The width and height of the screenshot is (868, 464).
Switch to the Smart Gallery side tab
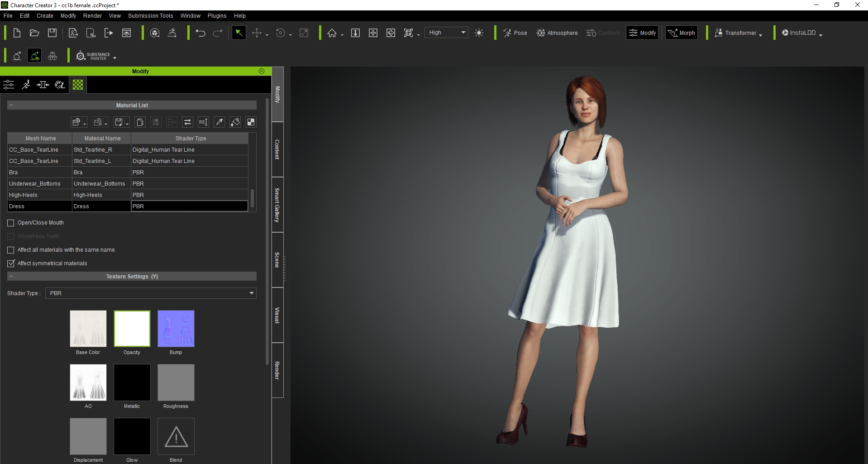(277, 205)
